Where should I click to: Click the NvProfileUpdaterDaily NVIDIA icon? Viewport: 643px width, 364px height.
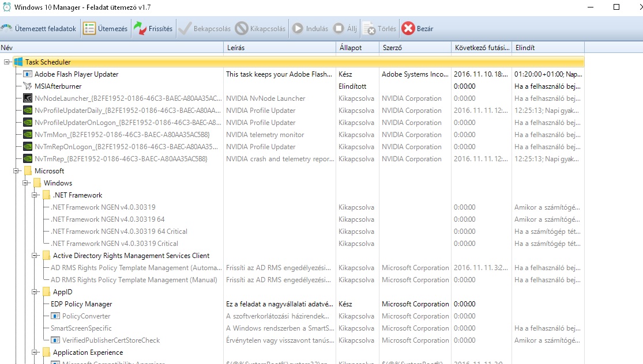[x=28, y=111]
